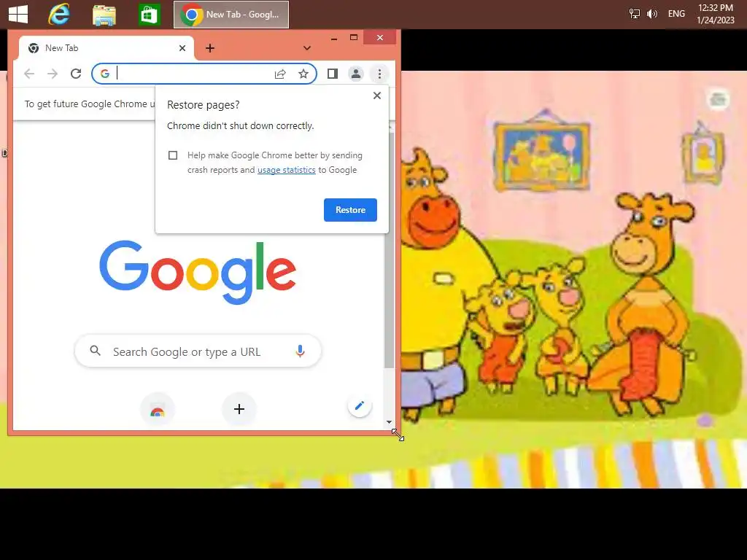The height and width of the screenshot is (560, 747).
Task: Click the magnifier search icon
Action: click(96, 351)
